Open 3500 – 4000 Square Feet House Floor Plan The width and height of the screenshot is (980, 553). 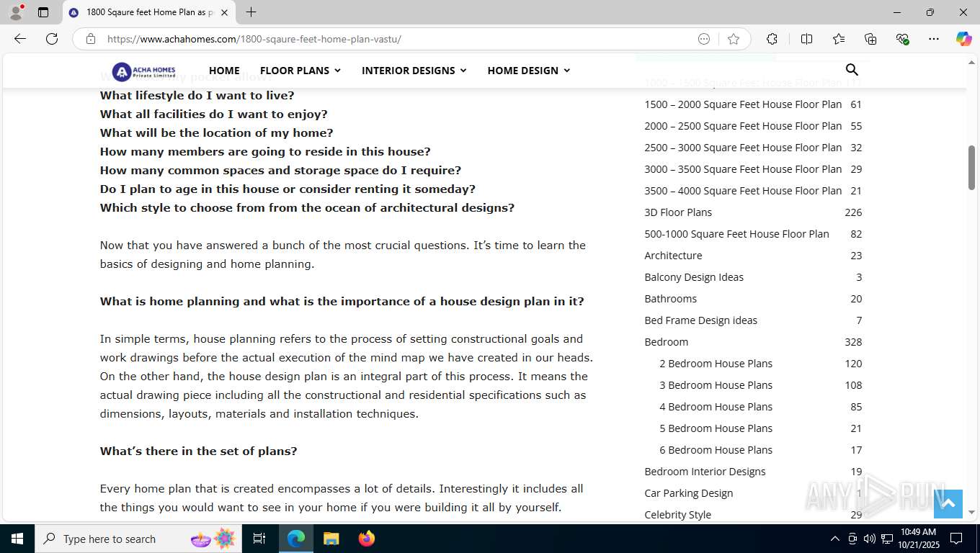[743, 191]
